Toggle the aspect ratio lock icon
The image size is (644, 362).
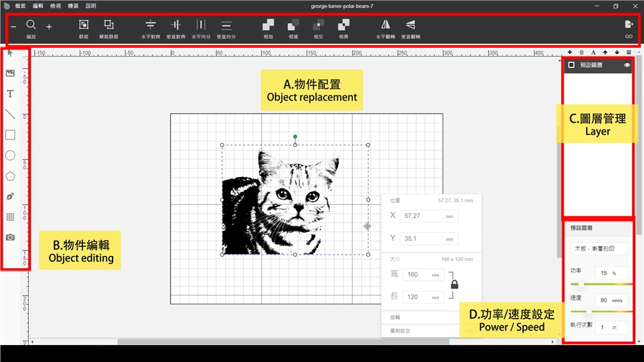[x=454, y=284]
